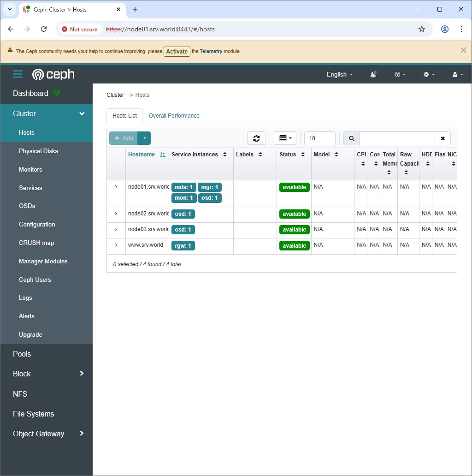This screenshot has width=472, height=476.
Task: Click the hamburger menu icon to collapse sidebar
Action: pyautogui.click(x=18, y=74)
